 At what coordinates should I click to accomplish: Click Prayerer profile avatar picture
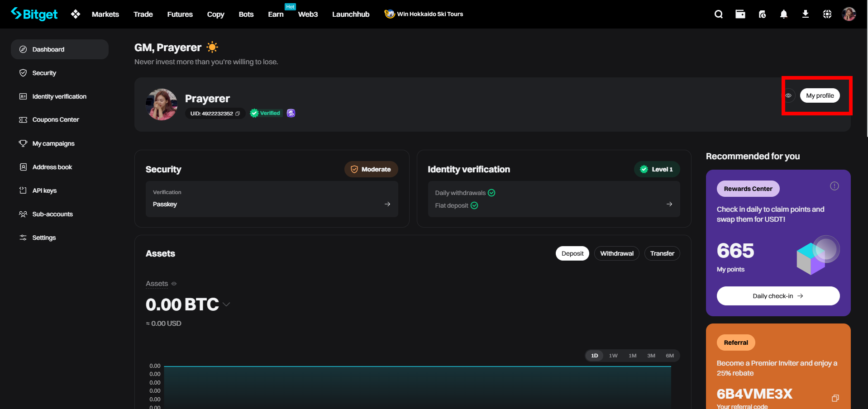(162, 105)
